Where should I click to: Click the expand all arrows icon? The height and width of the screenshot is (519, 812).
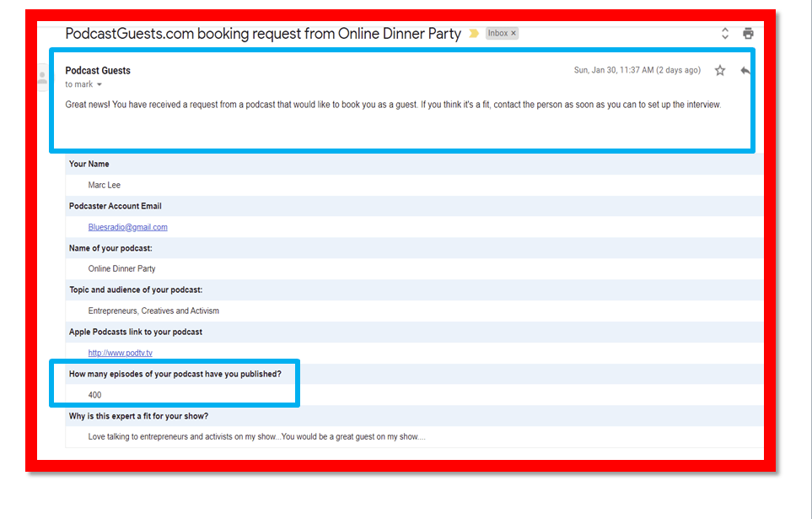[724, 34]
